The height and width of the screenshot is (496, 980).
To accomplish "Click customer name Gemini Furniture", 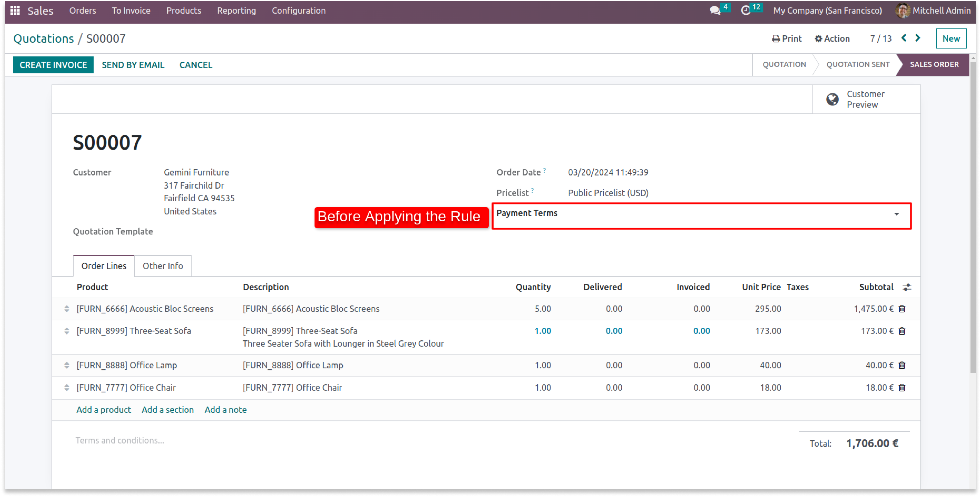I will (196, 172).
